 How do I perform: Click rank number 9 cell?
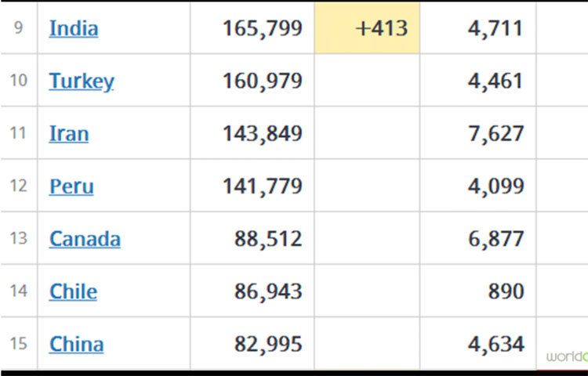point(18,29)
